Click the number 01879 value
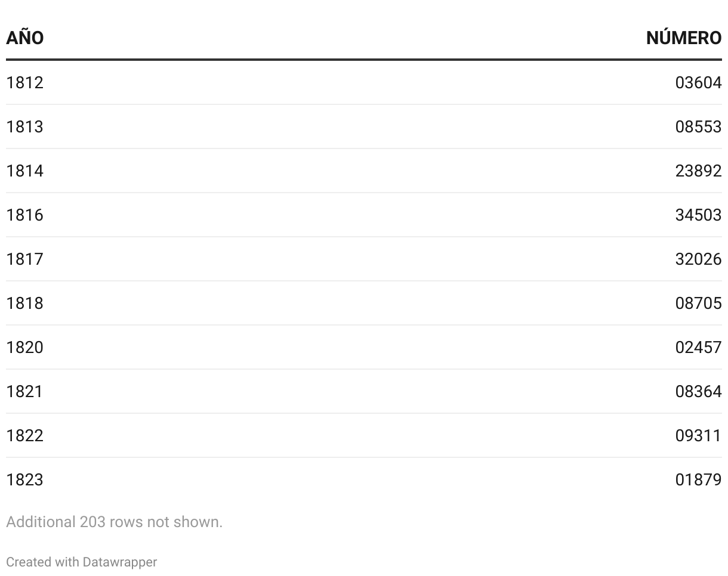This screenshot has height=576, width=728. pyautogui.click(x=698, y=479)
